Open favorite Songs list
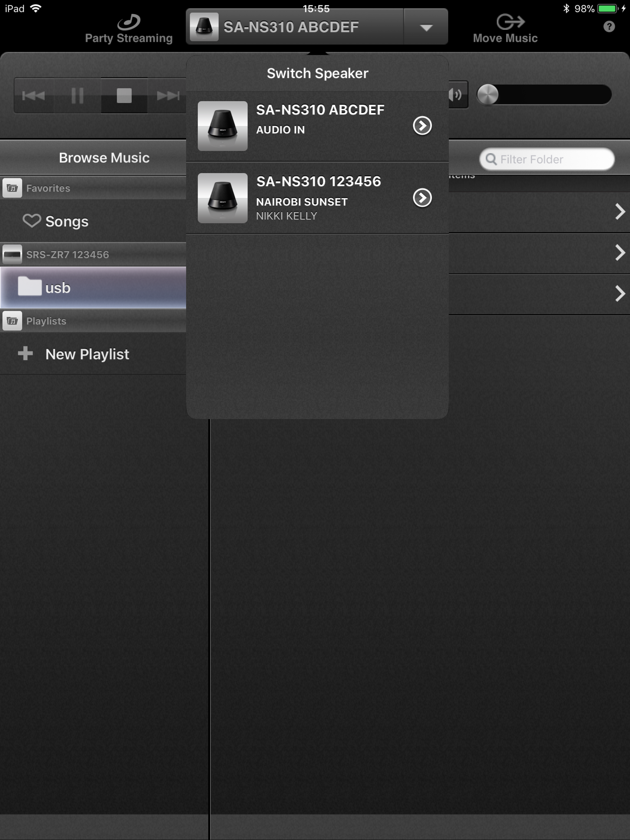Viewport: 630px width, 840px height. click(66, 221)
